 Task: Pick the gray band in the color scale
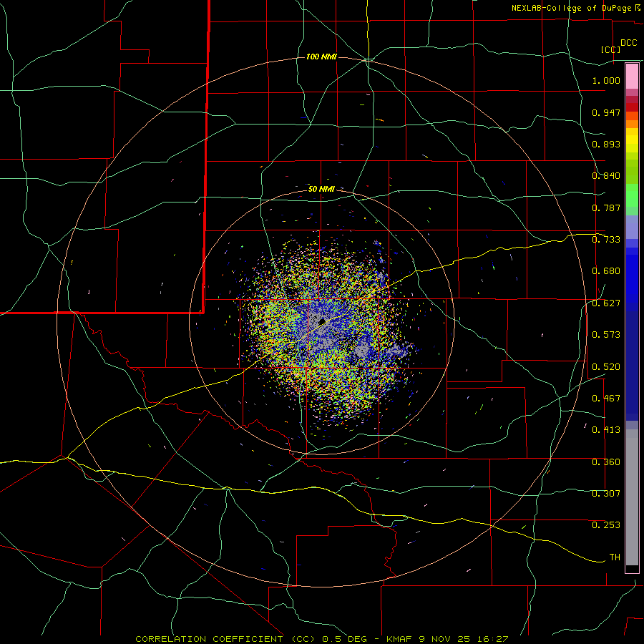pos(632,497)
